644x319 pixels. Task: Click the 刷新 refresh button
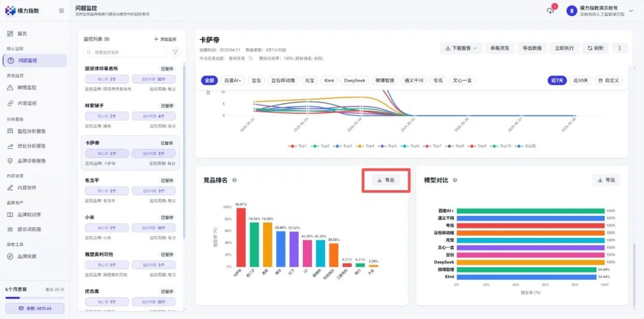[x=596, y=48]
